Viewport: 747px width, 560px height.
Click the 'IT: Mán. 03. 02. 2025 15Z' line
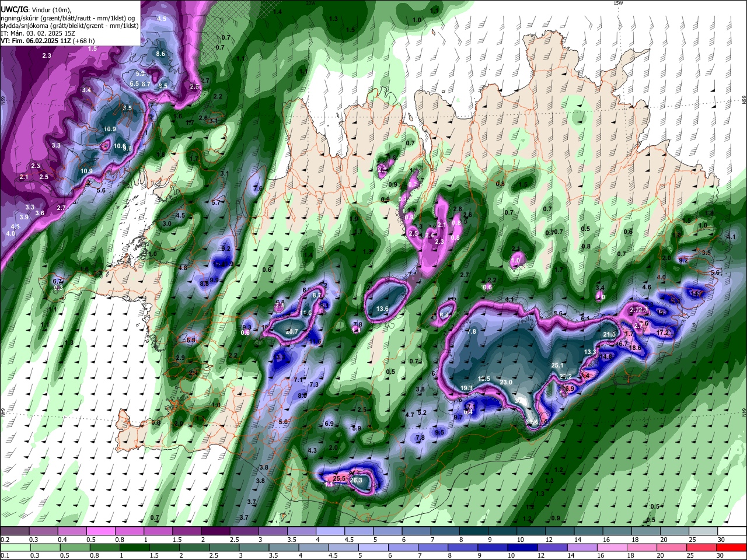[37, 33]
